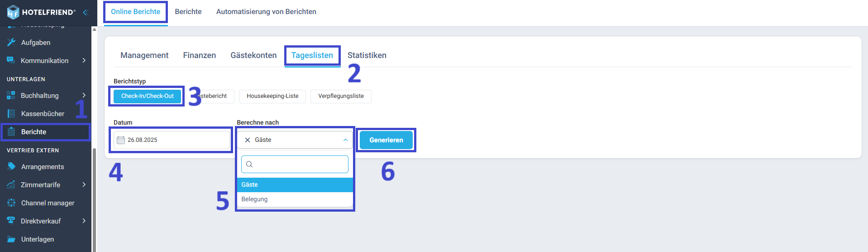
Task: Expand the Direktverkauf submenu arrow
Action: click(x=84, y=221)
